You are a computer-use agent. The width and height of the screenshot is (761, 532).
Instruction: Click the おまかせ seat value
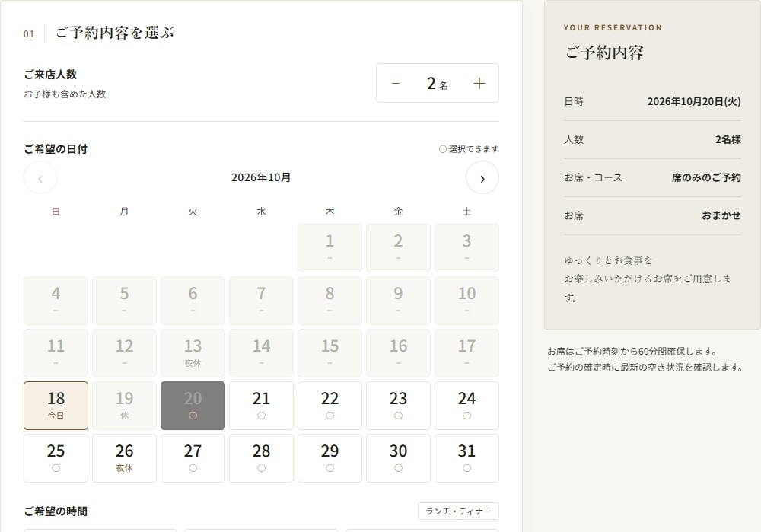(721, 215)
